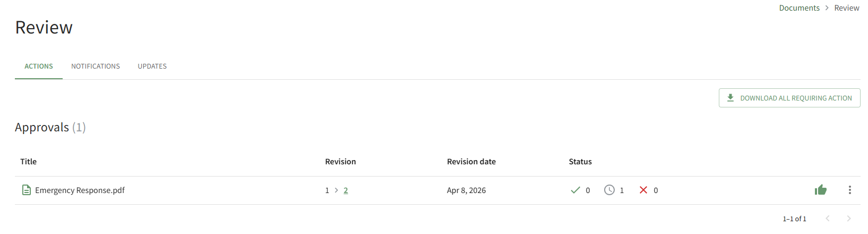Select the Actions tab
Image resolution: width=868 pixels, height=234 pixels.
(x=39, y=66)
